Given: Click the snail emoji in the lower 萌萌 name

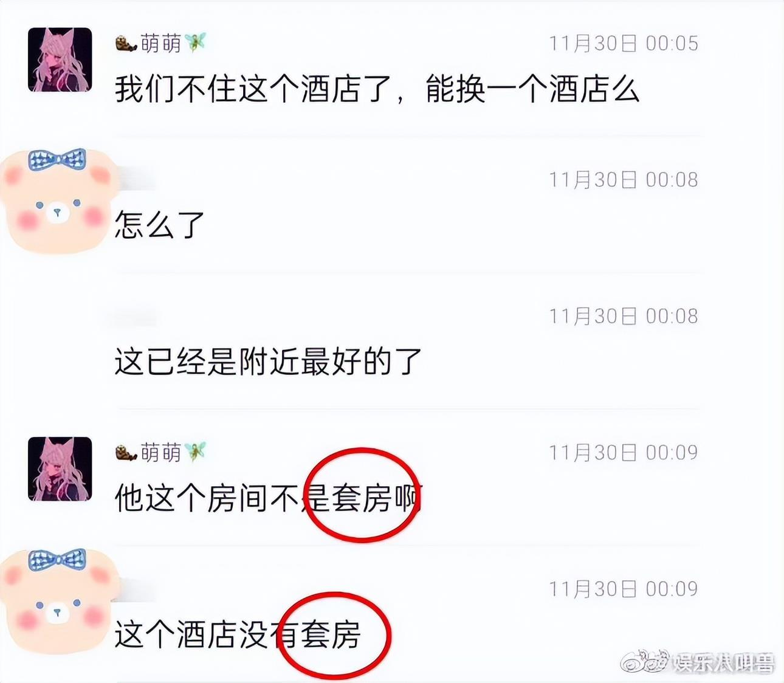Looking at the screenshot, I should (x=126, y=453).
